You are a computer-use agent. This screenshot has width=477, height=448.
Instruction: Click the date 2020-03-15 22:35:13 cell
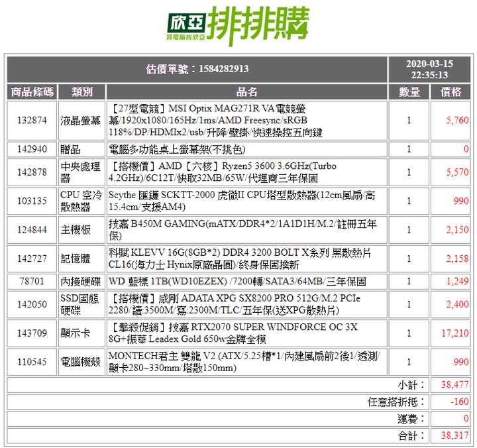429,70
